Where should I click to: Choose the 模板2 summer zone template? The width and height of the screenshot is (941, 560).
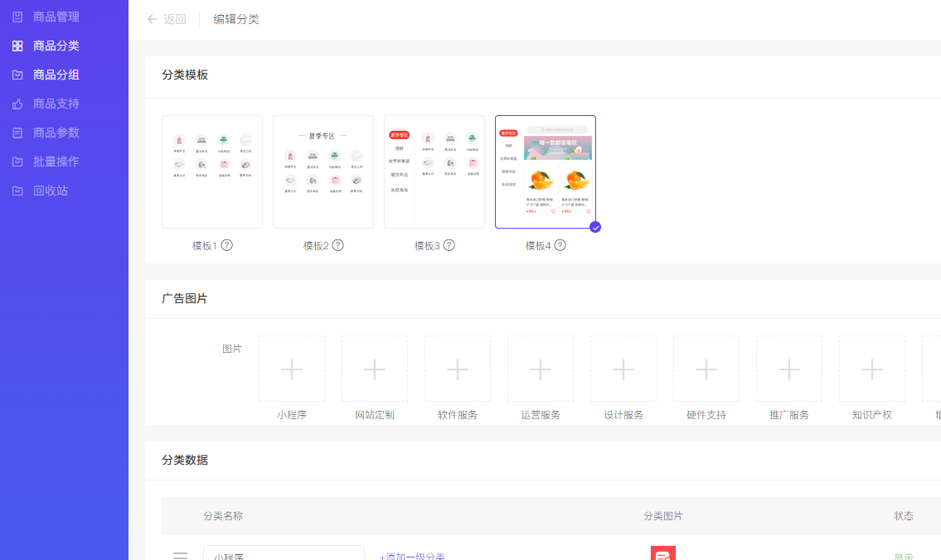(x=323, y=171)
